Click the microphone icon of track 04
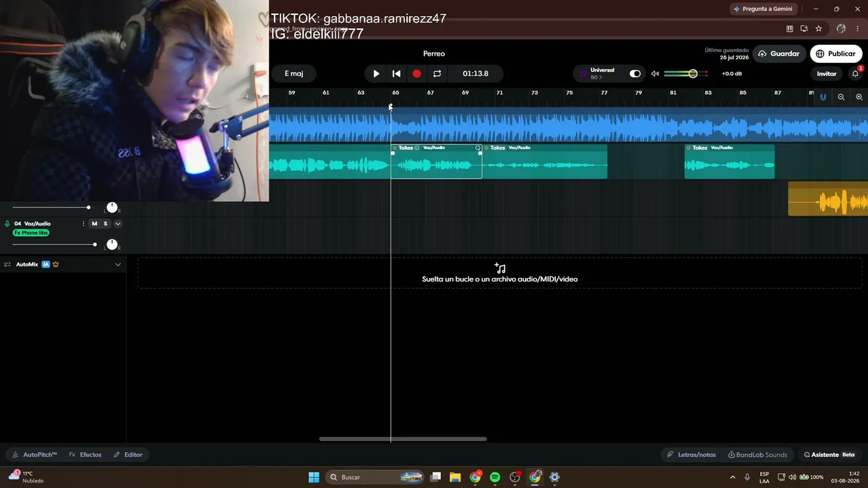This screenshot has width=868, height=488. (7, 224)
